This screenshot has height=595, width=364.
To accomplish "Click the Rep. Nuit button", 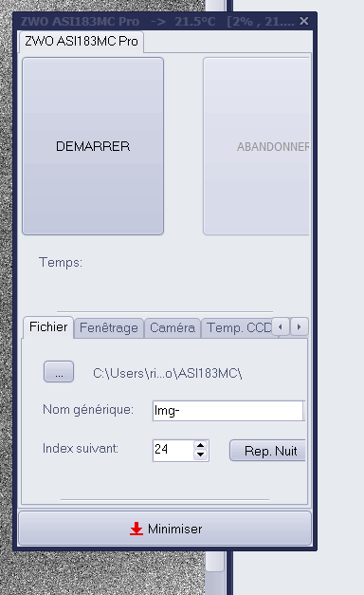I will (x=267, y=451).
